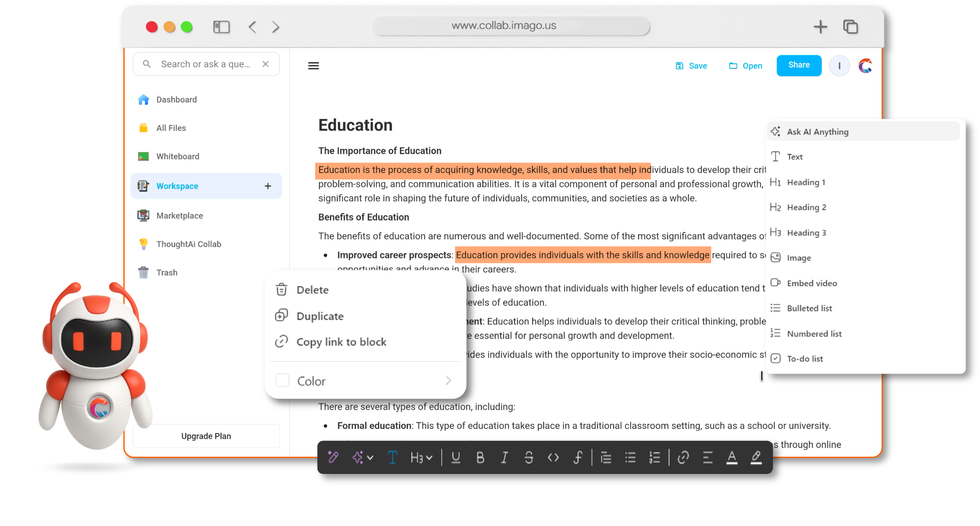Screen dimensions: 980x526
Task: Click the highlighter marker icon
Action: point(756,457)
